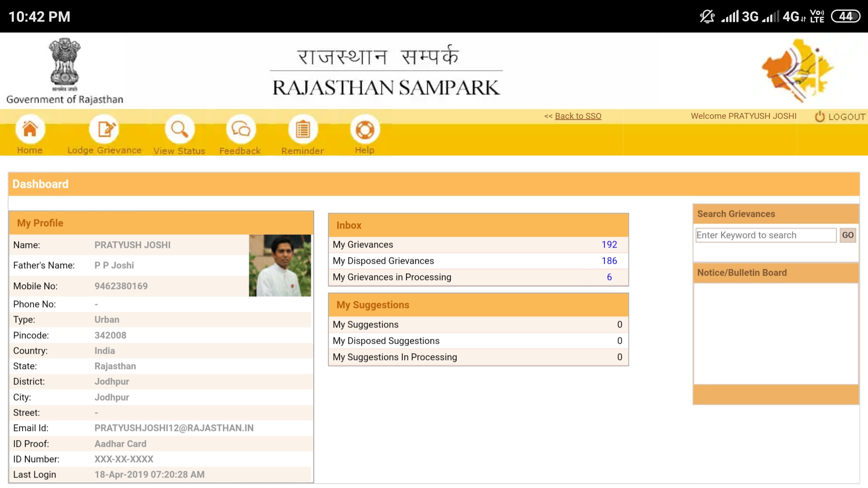This screenshot has height=488, width=868.
Task: Click the City value Jodhpur
Action: (x=112, y=397)
